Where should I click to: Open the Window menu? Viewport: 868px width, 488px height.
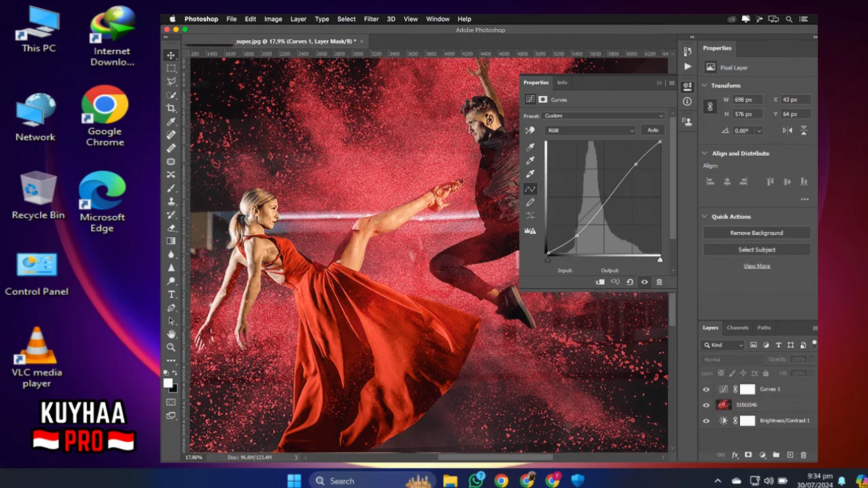click(x=438, y=19)
